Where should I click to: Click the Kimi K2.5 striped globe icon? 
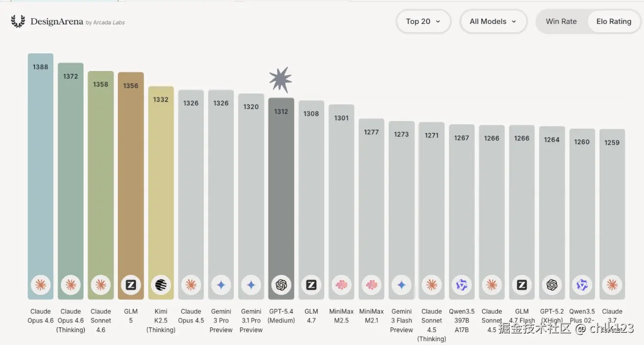[161, 285]
